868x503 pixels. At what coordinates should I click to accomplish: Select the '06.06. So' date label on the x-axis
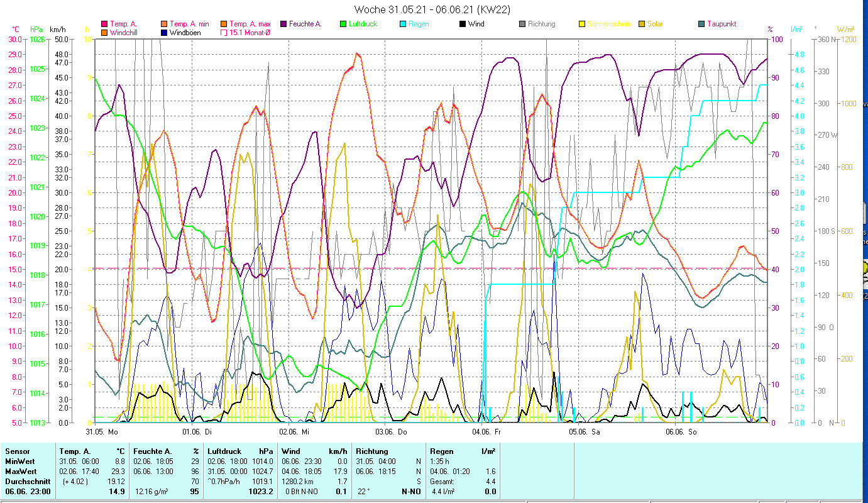[681, 432]
